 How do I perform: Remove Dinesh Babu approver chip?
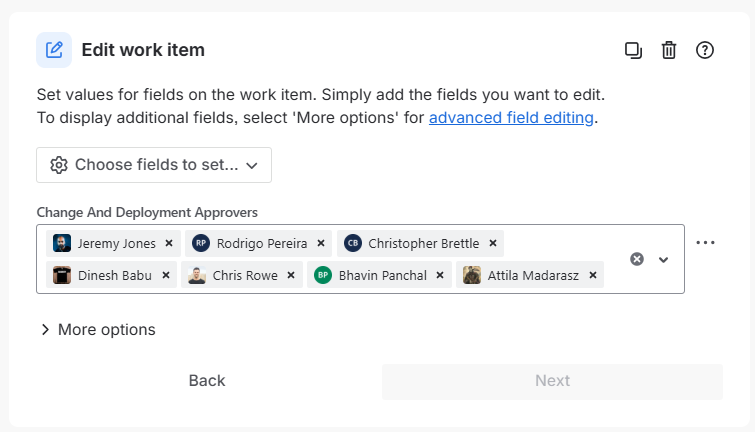pyautogui.click(x=166, y=275)
